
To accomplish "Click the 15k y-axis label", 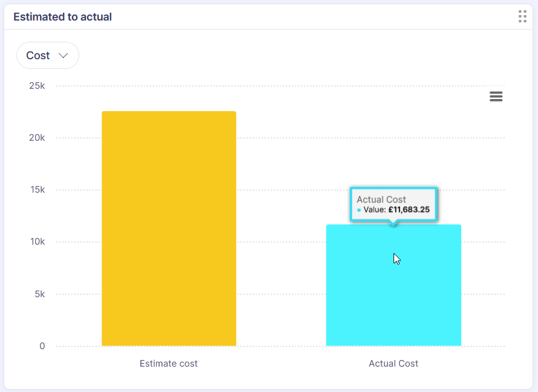I will (x=37, y=190).
